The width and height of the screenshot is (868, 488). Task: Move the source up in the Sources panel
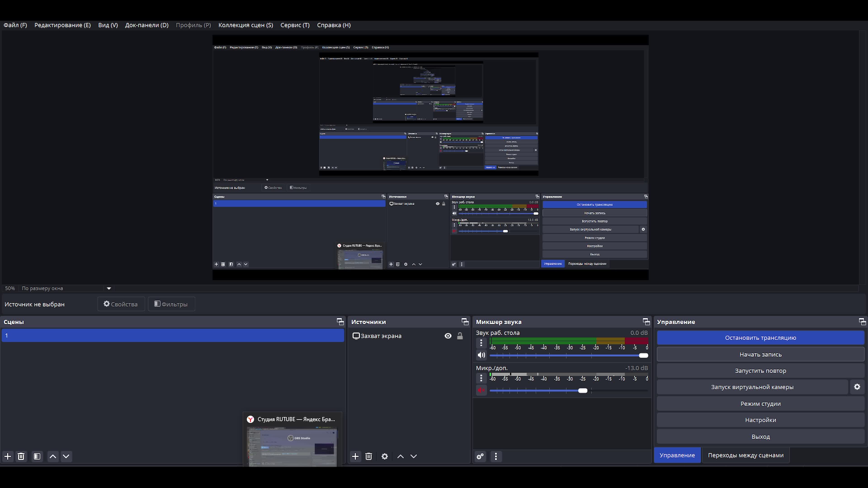coord(400,456)
